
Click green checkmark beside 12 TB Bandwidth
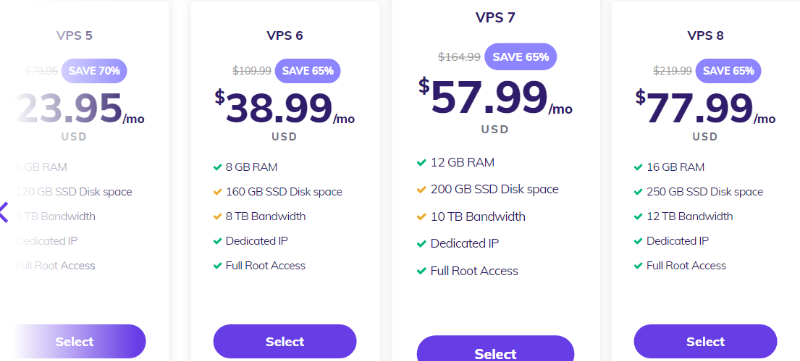tap(638, 217)
